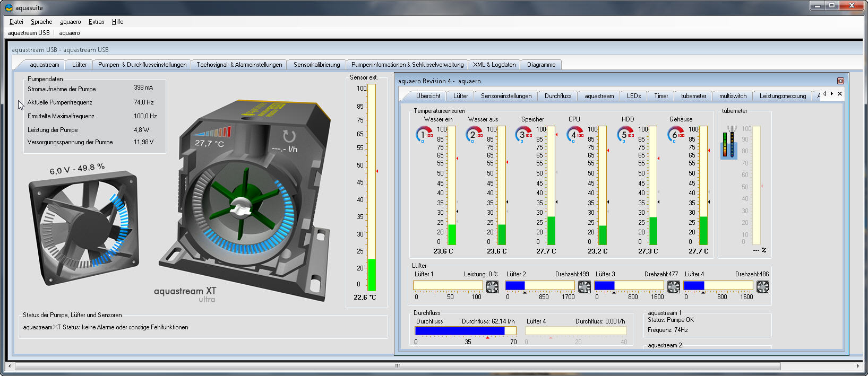Select the Diagramme tab

pyautogui.click(x=541, y=65)
